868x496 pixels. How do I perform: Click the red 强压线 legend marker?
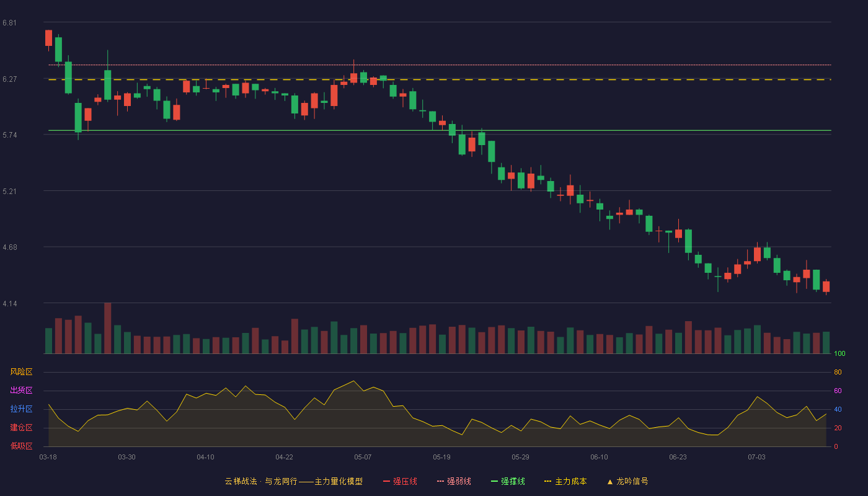(387, 482)
